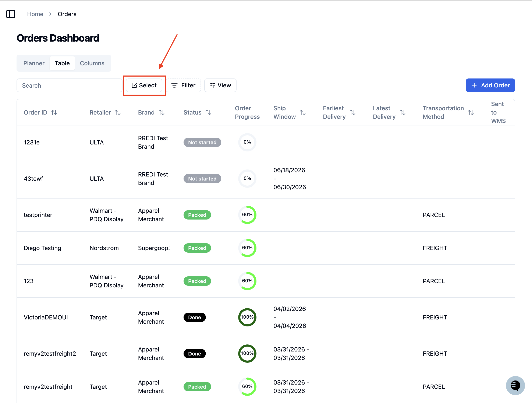Screen dimensions: 532x403
Task: Sort by Transportation Method arrows icon
Action: coord(471,112)
